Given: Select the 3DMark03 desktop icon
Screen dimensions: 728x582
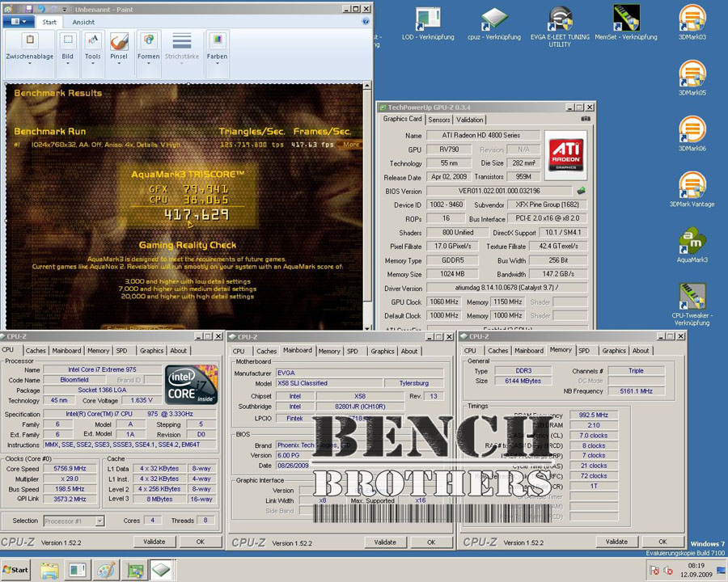Looking at the screenshot, I should [x=692, y=23].
